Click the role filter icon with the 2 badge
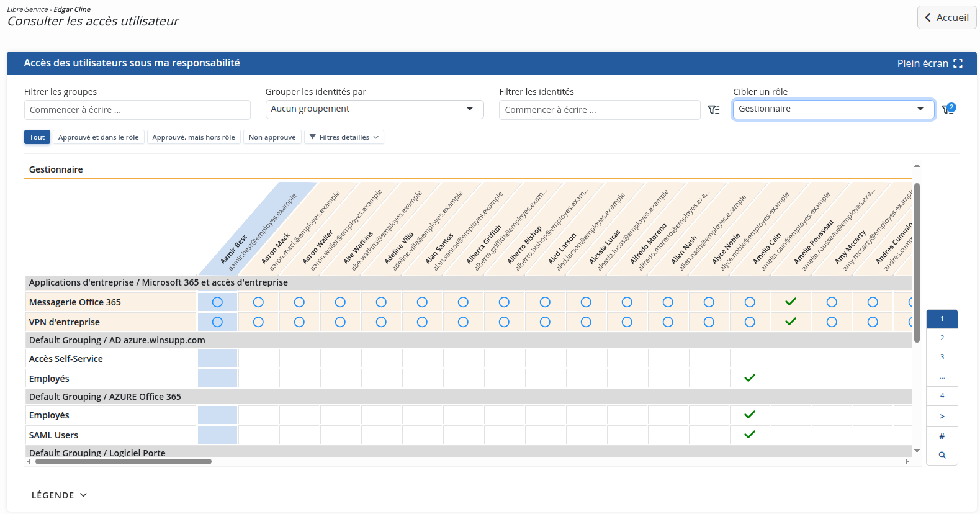This screenshot has width=980, height=514. (x=948, y=109)
